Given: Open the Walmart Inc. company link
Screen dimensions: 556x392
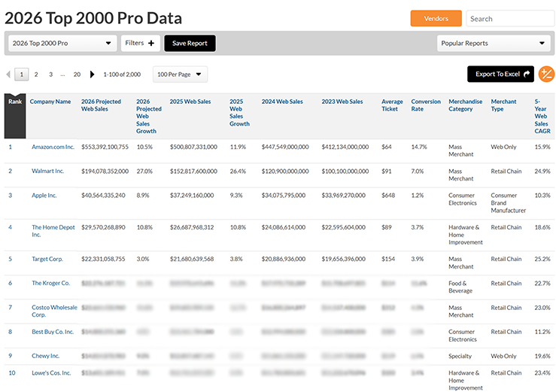Looking at the screenshot, I should pos(47,171).
